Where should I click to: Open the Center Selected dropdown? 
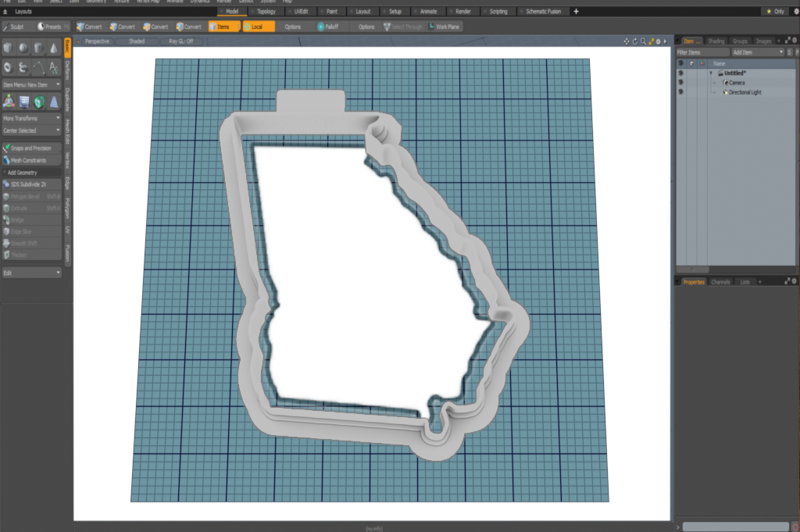[31, 130]
